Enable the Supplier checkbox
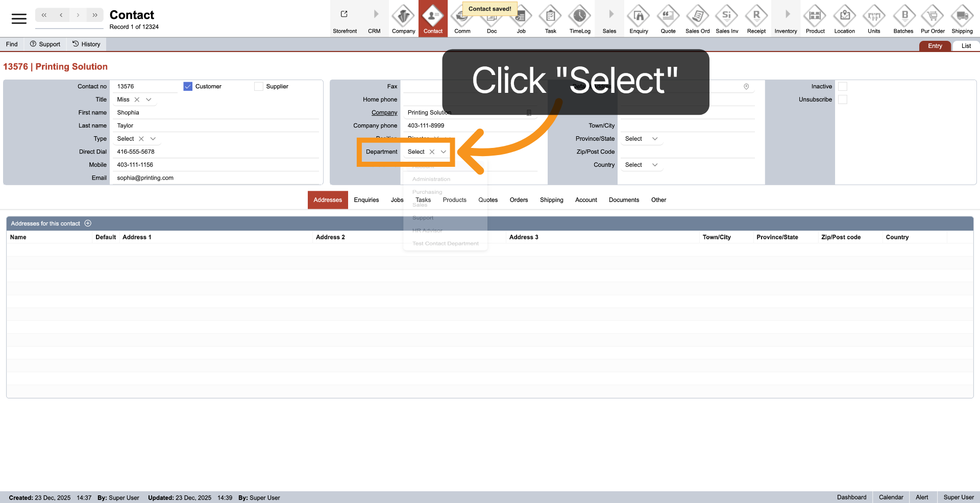Image resolution: width=980 pixels, height=503 pixels. point(259,87)
